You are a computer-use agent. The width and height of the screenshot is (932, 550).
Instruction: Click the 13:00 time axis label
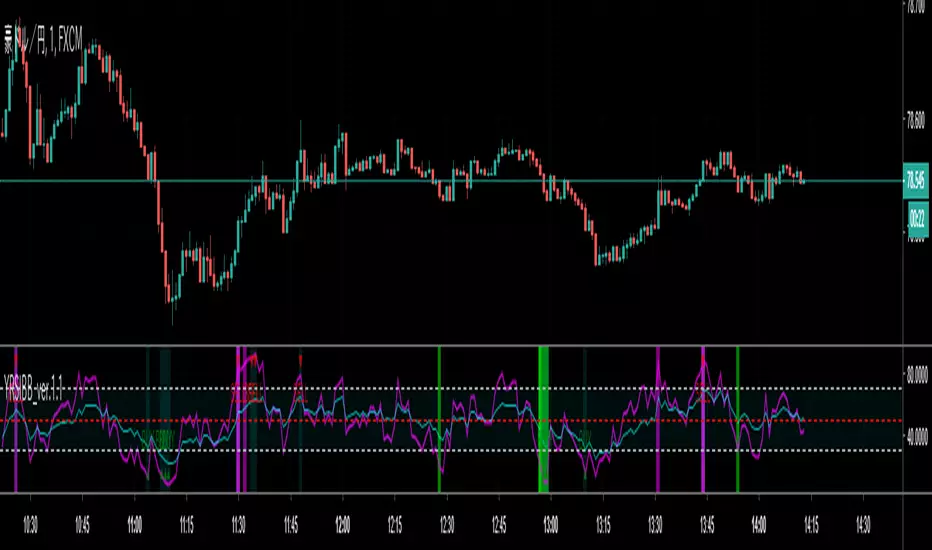coord(550,525)
